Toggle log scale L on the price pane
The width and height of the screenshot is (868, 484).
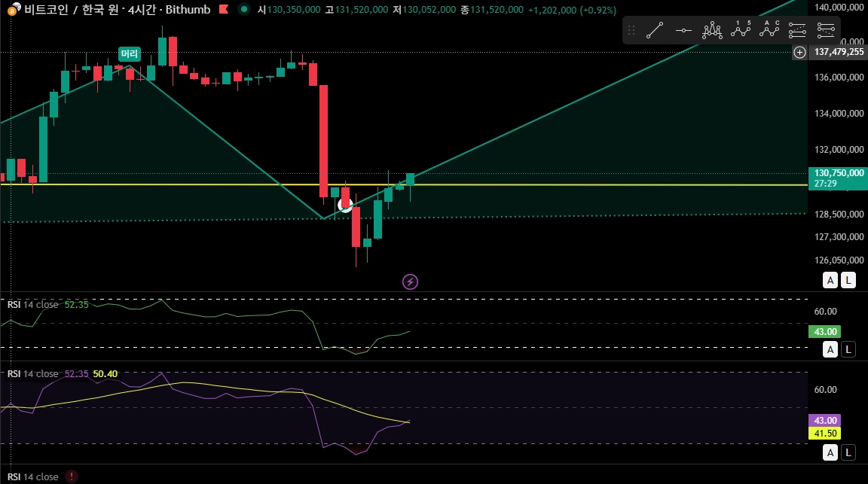click(848, 281)
